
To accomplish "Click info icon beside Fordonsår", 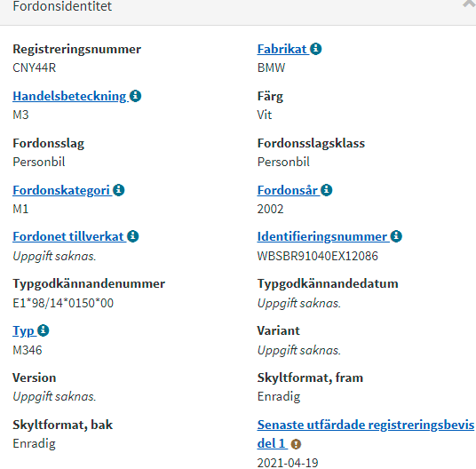I will pyautogui.click(x=326, y=190).
